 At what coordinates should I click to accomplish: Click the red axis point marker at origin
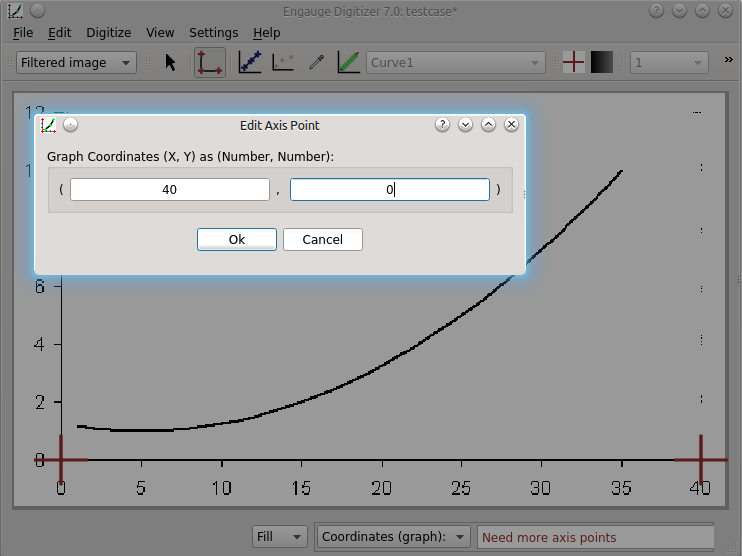pos(62,459)
